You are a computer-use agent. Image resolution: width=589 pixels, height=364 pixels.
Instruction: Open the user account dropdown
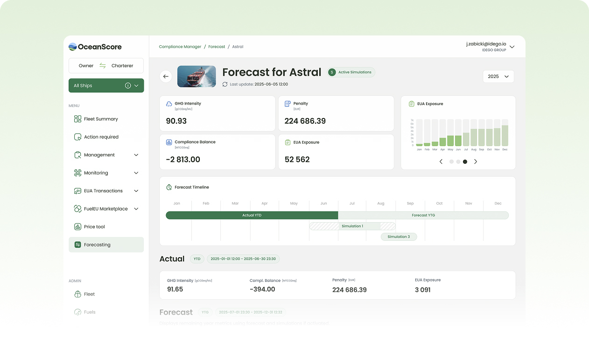(x=512, y=47)
